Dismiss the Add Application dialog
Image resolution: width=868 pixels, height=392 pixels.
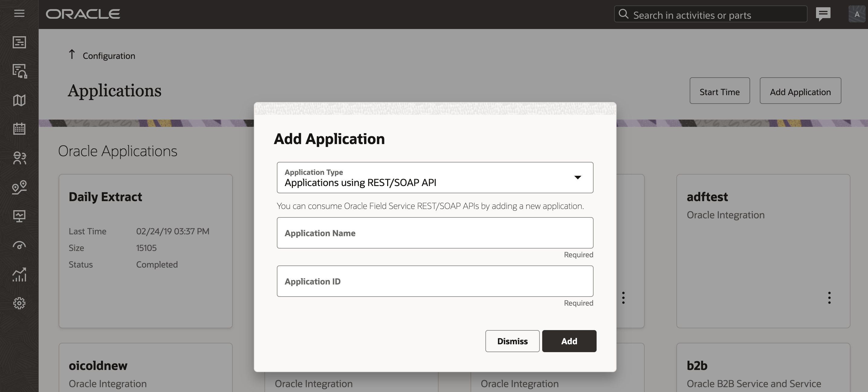512,341
